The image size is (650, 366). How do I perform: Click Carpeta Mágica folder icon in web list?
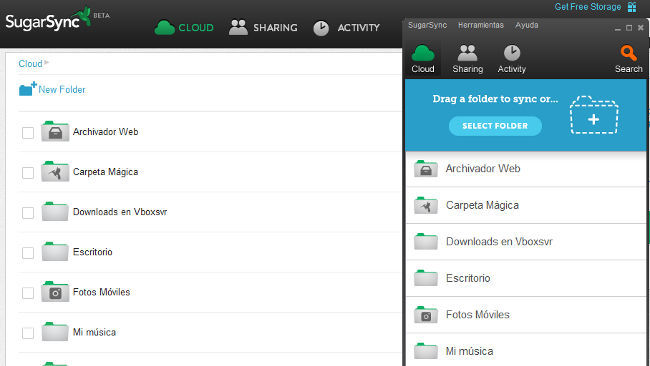click(55, 172)
